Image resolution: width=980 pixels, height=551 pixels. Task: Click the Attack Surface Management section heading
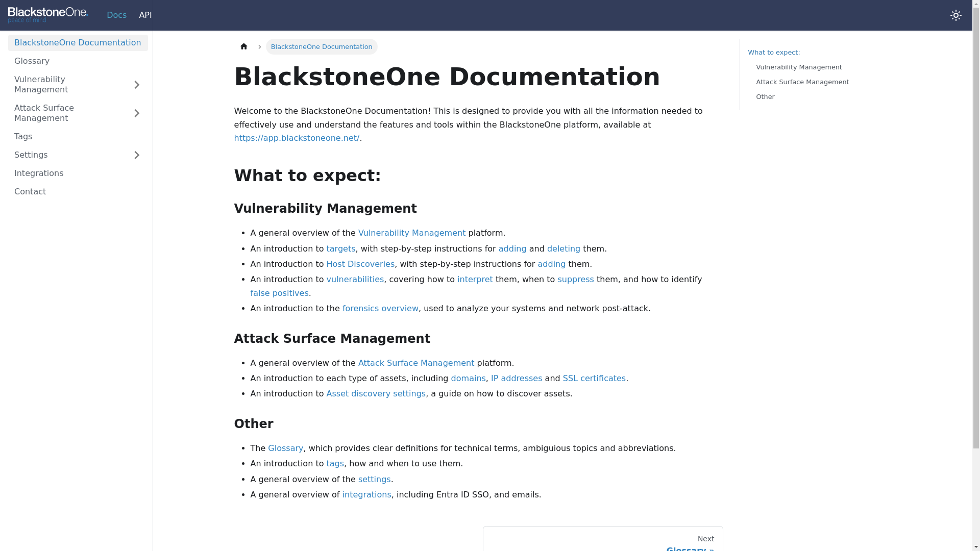[x=332, y=339]
